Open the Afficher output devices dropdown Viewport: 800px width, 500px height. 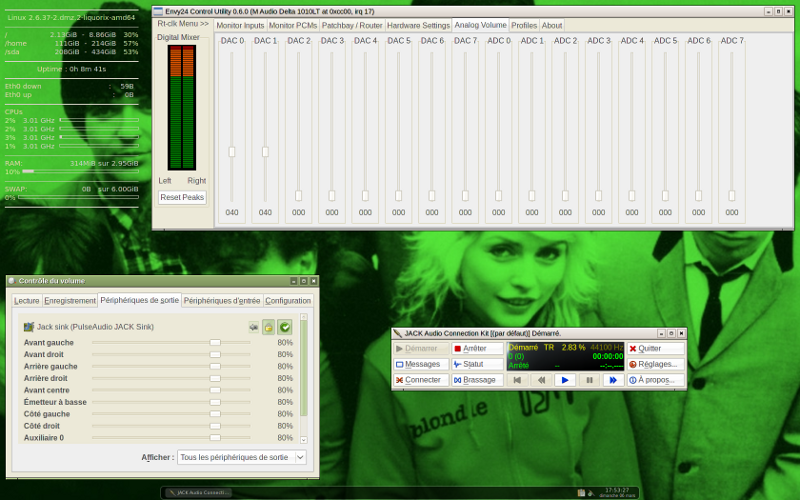242,457
